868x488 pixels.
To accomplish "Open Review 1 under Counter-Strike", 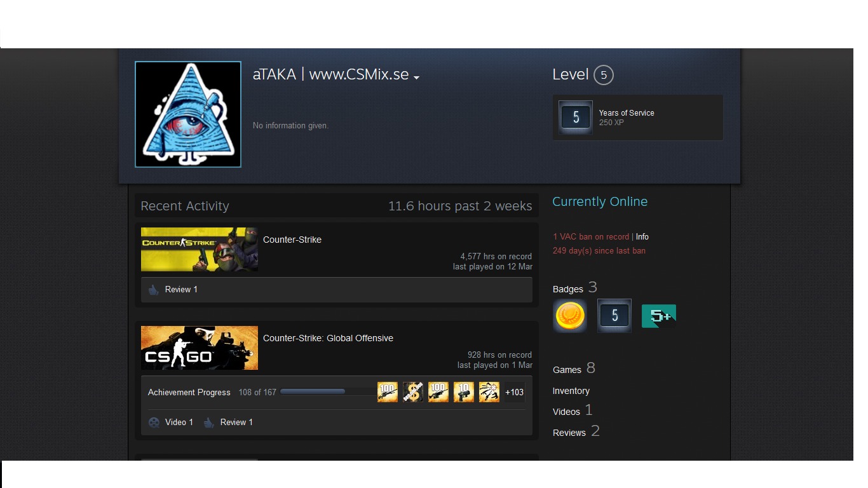I will coord(181,289).
